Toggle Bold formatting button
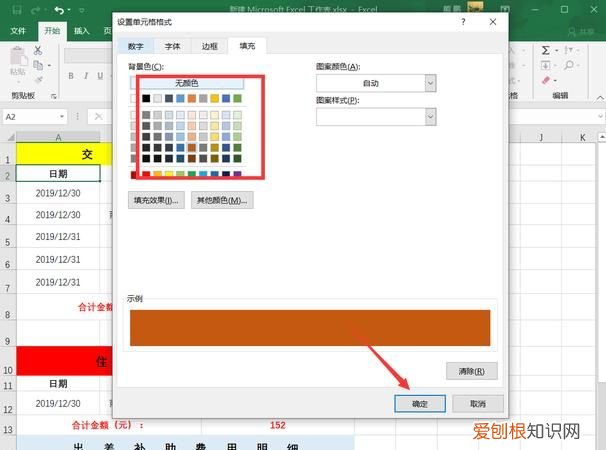Screen dimensions: 606x450 (71, 76)
